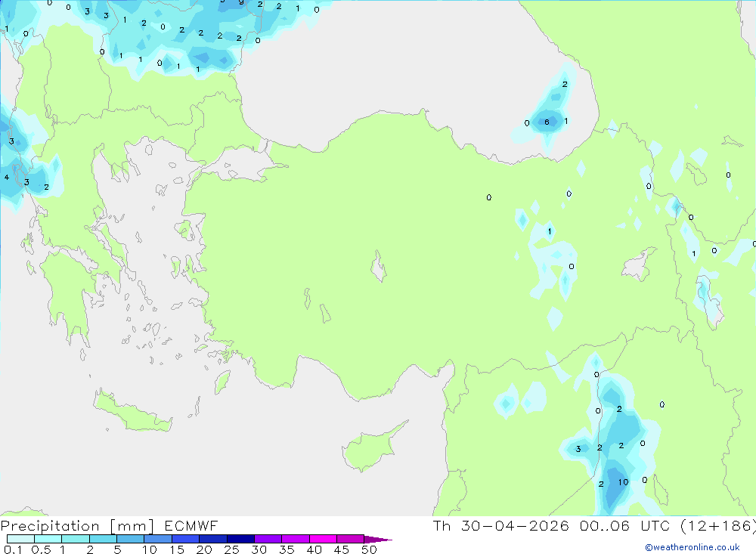
Task: Click the 4 mm value at left map edge
Action: coord(7,178)
